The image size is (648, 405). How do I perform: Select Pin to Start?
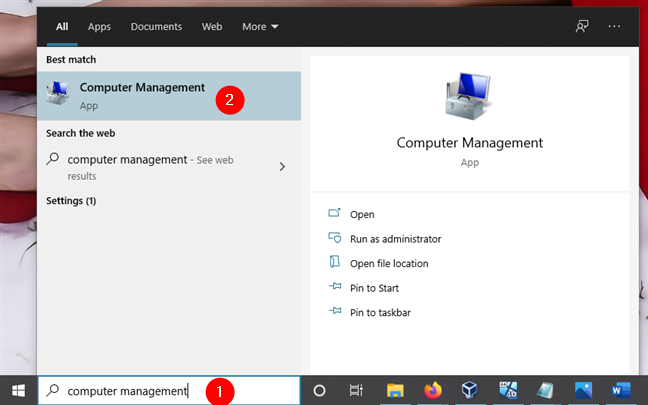pos(374,288)
